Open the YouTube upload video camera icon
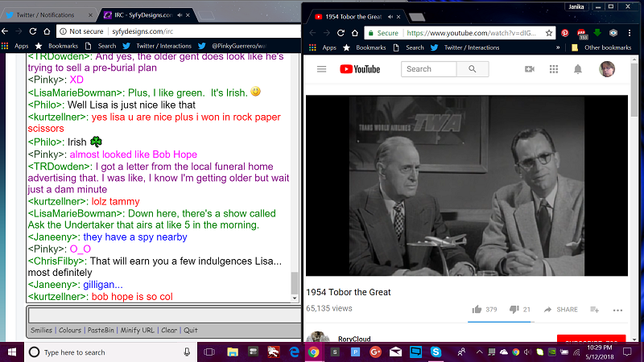Image resolution: width=644 pixels, height=362 pixels. point(530,69)
